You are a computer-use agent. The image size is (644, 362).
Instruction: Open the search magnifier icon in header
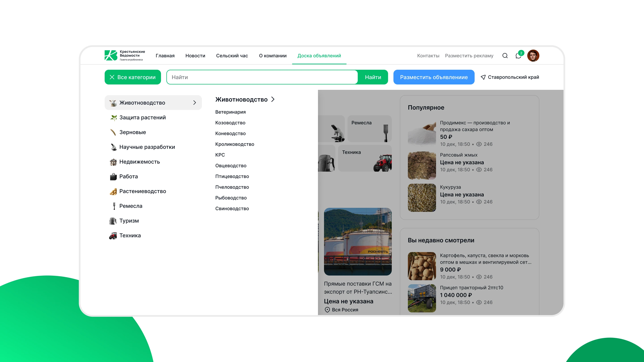[505, 56]
